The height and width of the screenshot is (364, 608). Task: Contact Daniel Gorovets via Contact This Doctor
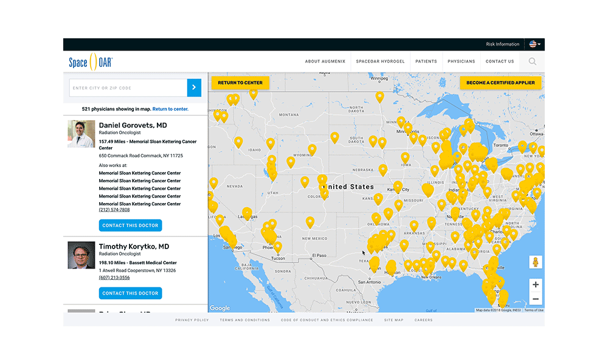(130, 225)
